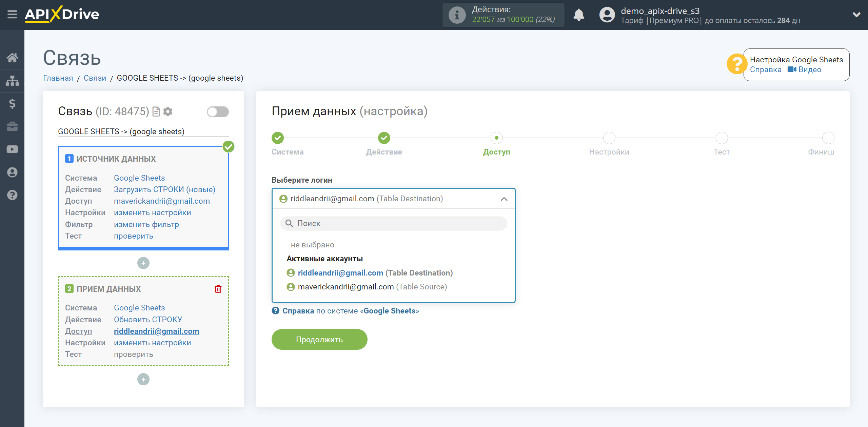Image resolution: width=868 pixels, height=427 pixels.
Task: Go to the Настройки step
Action: [x=609, y=138]
